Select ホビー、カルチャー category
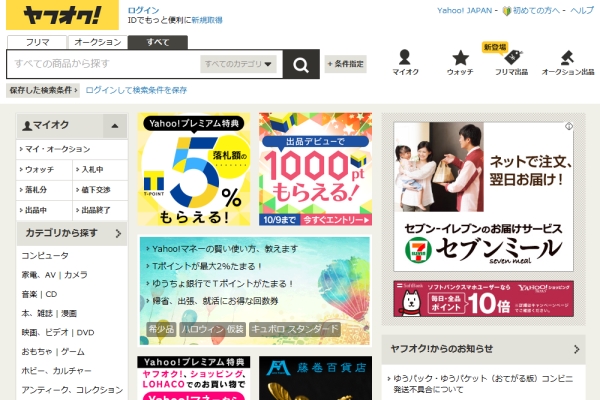The width and height of the screenshot is (600, 400). pyautogui.click(x=56, y=371)
